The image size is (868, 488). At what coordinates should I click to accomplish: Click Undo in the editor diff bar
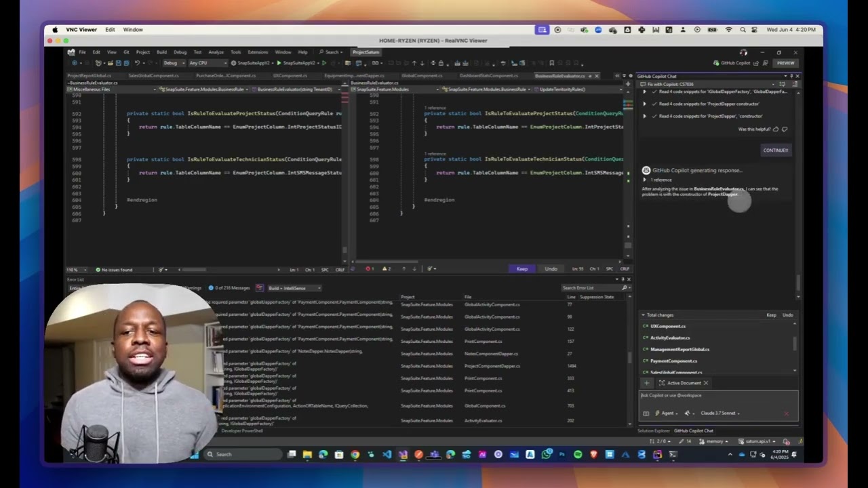pyautogui.click(x=551, y=269)
